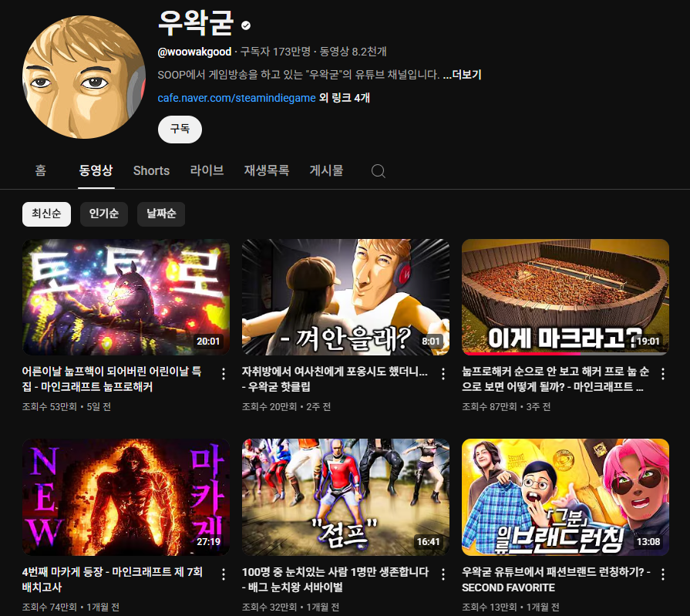
Task: Click 조회수 74만회 • 1개월 전 metadata
Action: 71,607
